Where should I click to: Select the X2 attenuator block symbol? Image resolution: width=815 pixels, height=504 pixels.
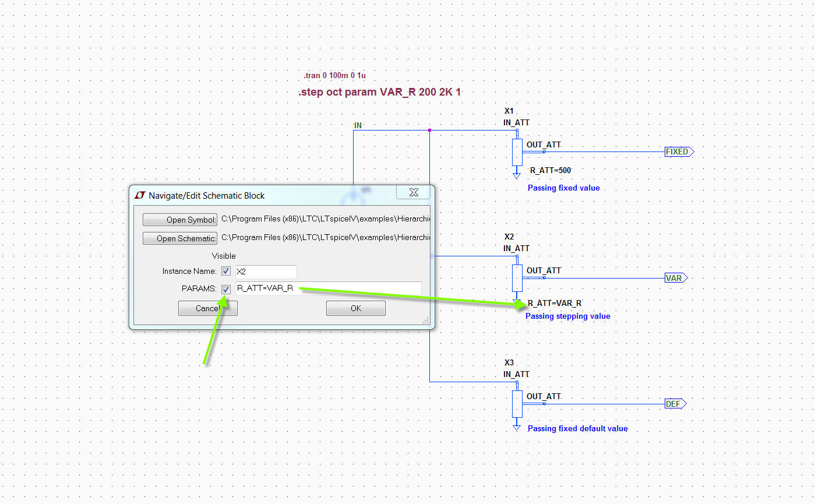(x=516, y=278)
